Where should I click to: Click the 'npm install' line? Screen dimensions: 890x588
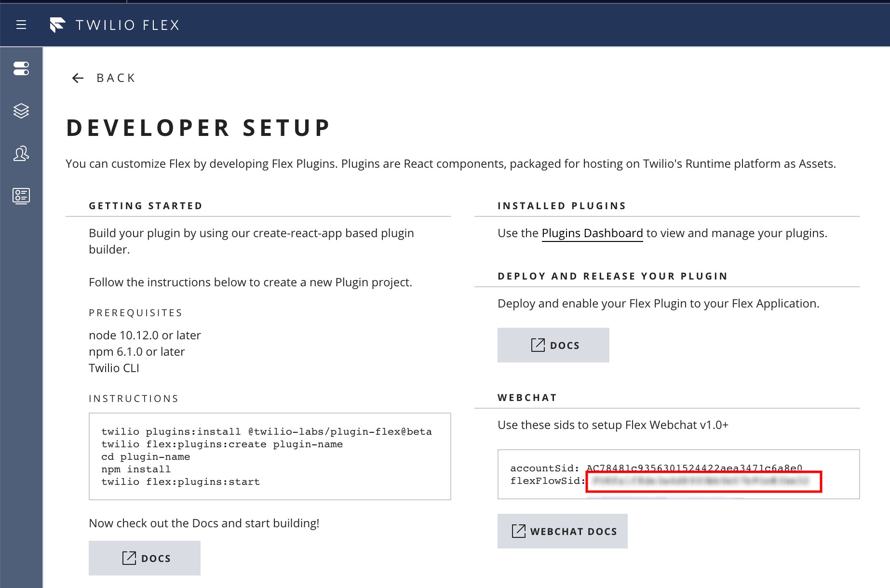(x=136, y=469)
